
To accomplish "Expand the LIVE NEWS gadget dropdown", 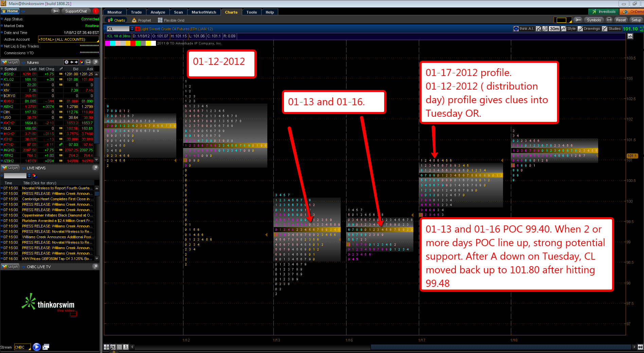I will tap(23, 168).
